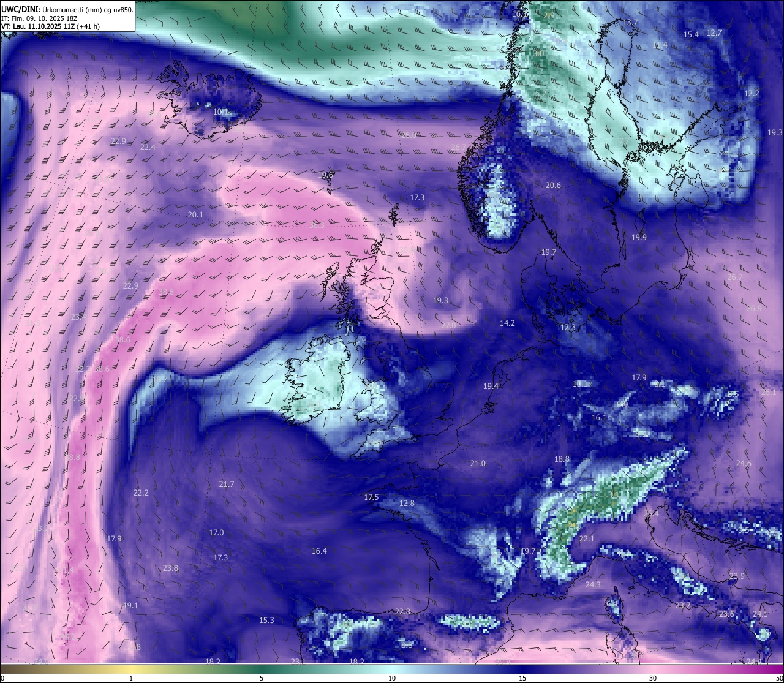Image resolution: width=784 pixels, height=683 pixels.
Task: Click the 22.2 map value
Action: point(141,492)
